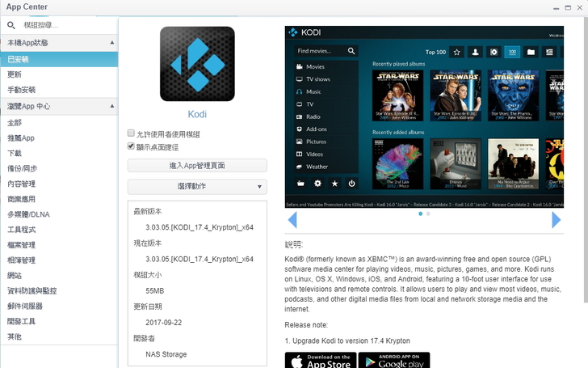Click the Kodi screenshot preview image
The height and width of the screenshot is (368, 588).
click(424, 116)
